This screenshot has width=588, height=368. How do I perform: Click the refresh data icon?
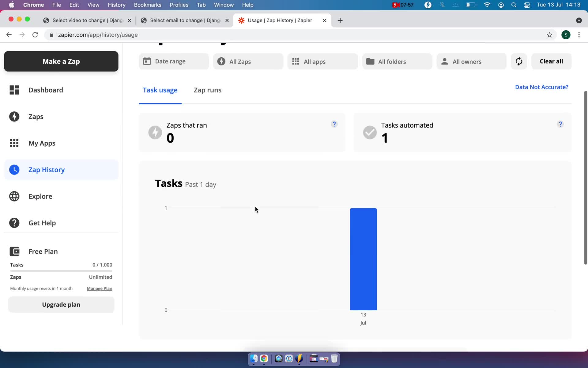[x=518, y=61]
